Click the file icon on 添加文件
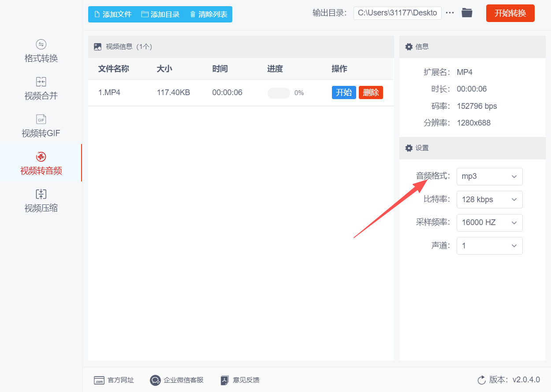The height and width of the screenshot is (392, 551). point(97,14)
